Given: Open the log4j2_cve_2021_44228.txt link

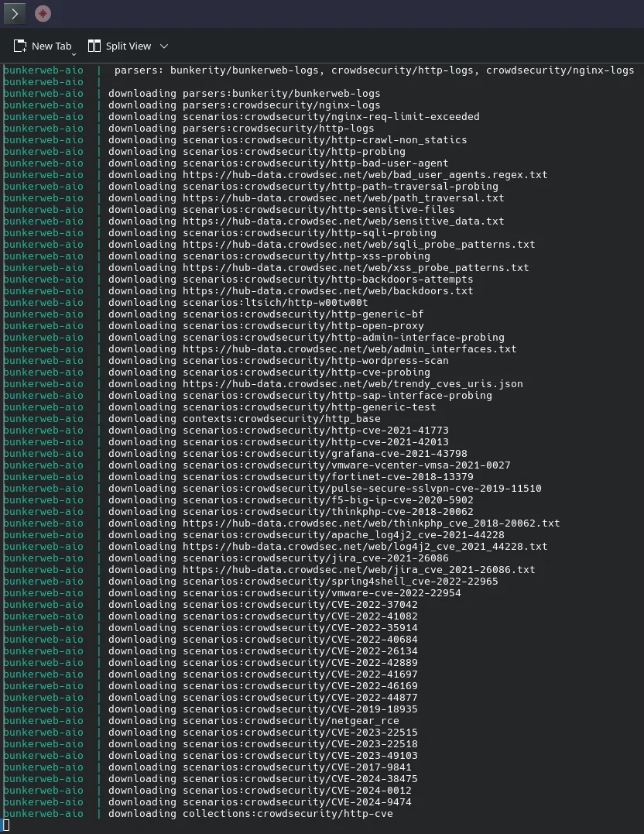Looking at the screenshot, I should tap(365, 547).
